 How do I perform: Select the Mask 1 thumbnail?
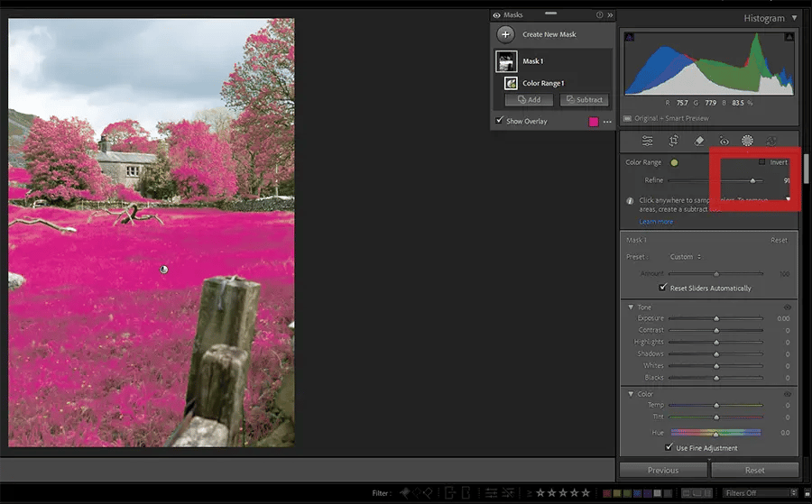pos(506,61)
